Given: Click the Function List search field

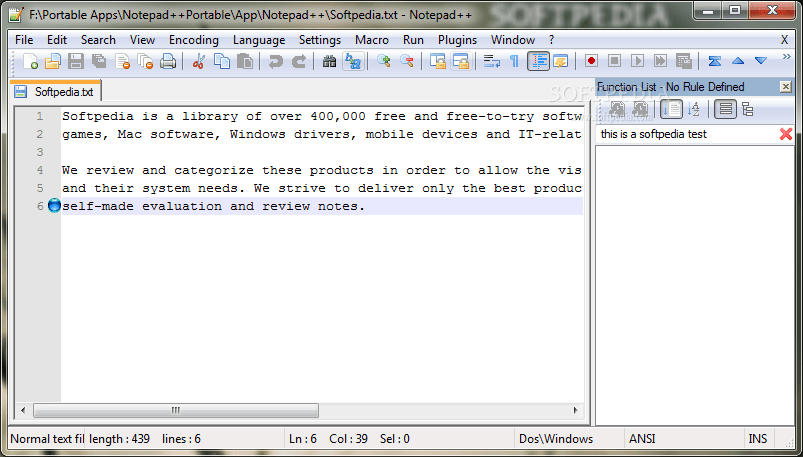Looking at the screenshot, I should 686,134.
